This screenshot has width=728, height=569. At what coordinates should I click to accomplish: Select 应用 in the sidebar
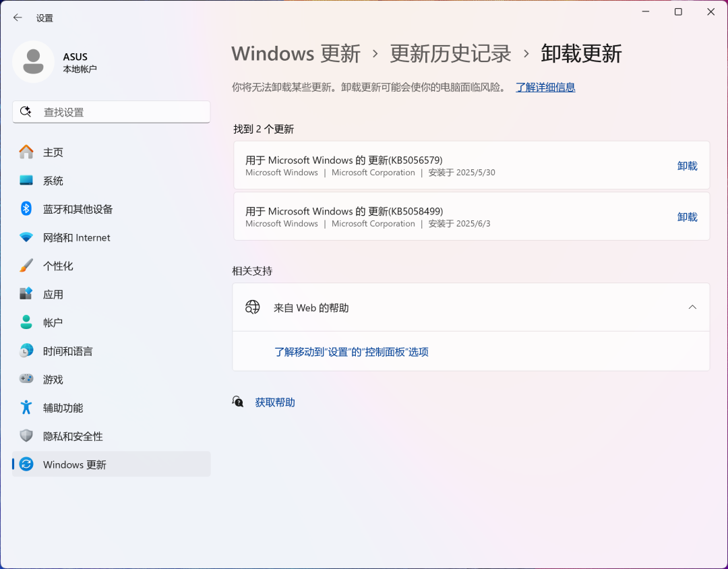pyautogui.click(x=111, y=294)
